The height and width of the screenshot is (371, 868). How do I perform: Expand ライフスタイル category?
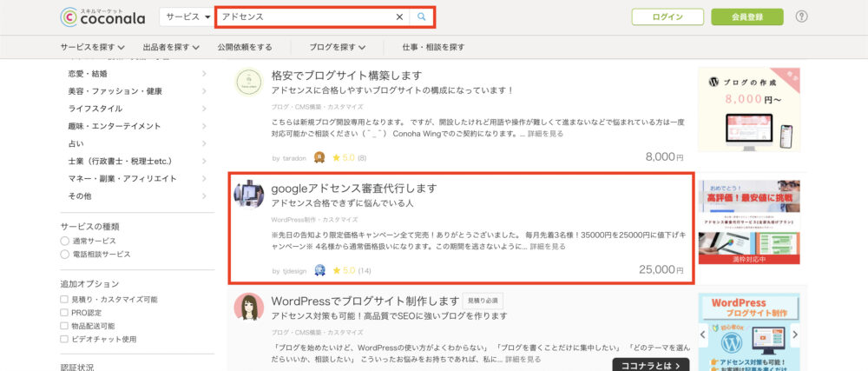137,109
